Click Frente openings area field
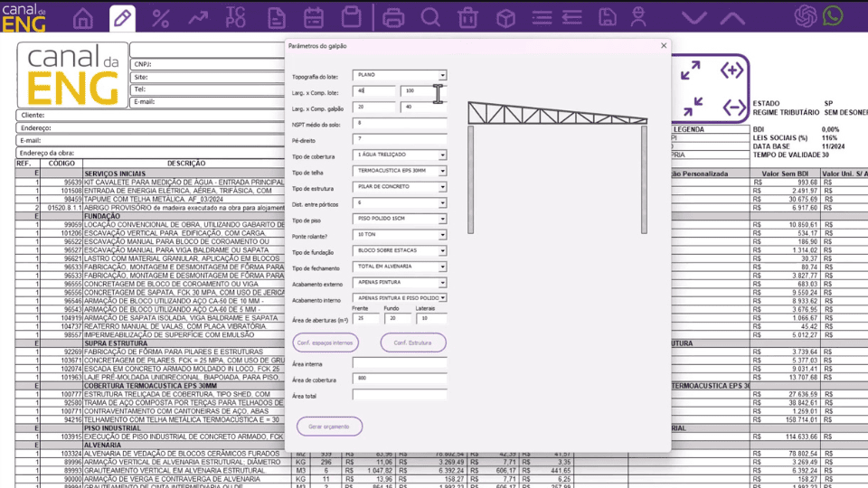868x488 pixels. pos(366,318)
